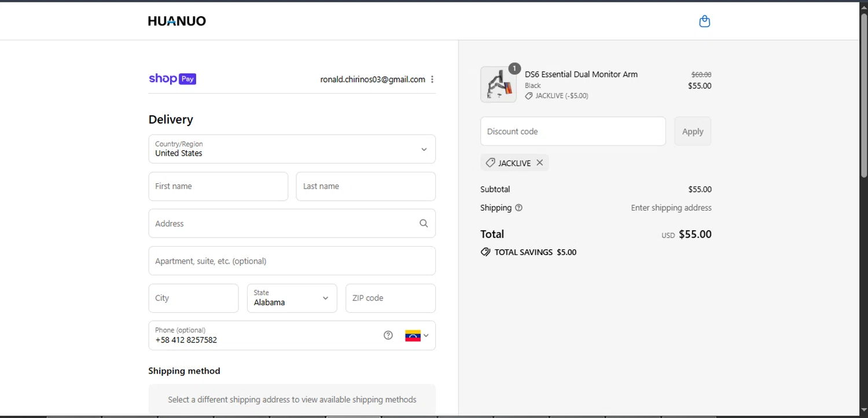Focus the First name field
Viewport: 868px width, 418px height.
pos(218,186)
